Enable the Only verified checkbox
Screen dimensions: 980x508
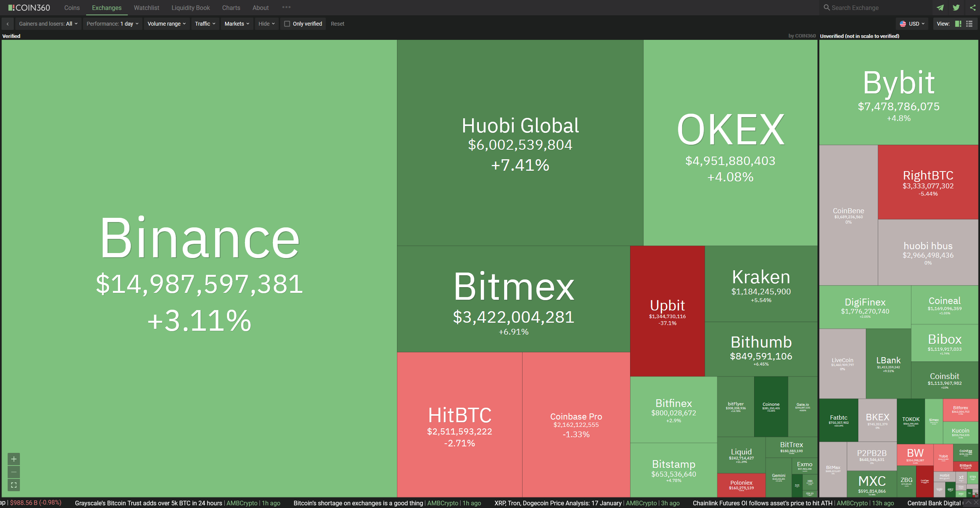287,24
